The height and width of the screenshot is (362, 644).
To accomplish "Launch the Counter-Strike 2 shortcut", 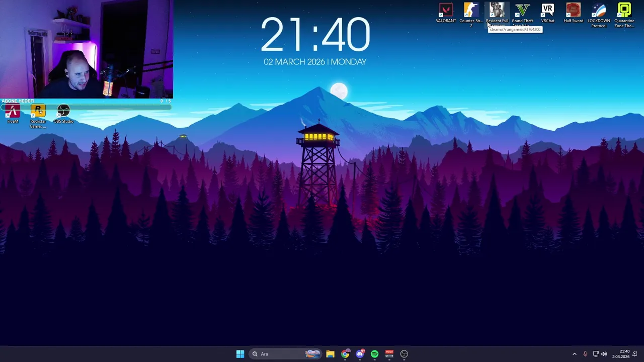I will [x=471, y=15].
